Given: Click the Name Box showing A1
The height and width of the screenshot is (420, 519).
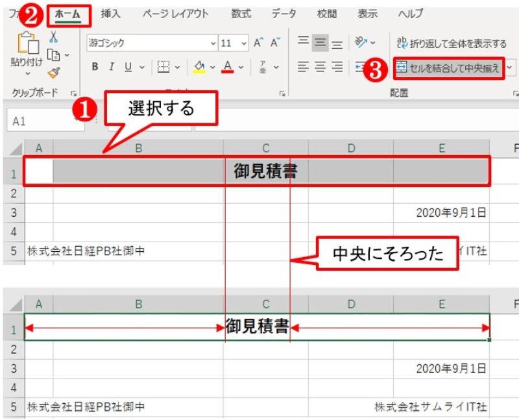Looking at the screenshot, I should pos(39,121).
